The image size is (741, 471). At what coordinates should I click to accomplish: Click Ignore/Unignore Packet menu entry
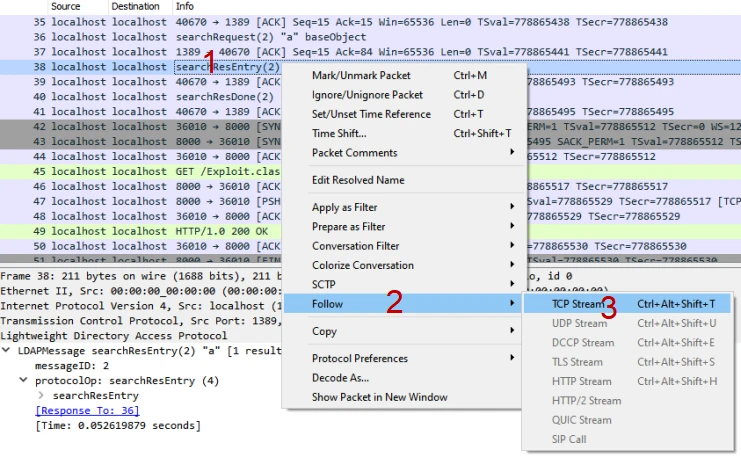point(367,95)
